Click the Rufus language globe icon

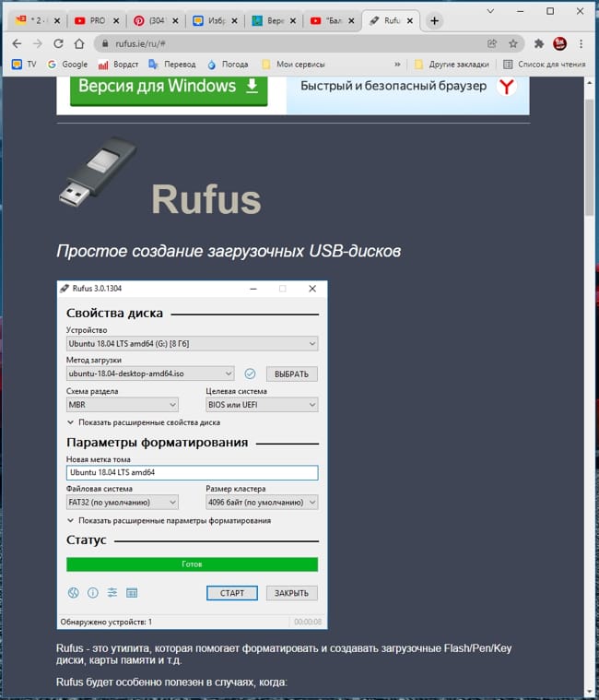coord(74,593)
